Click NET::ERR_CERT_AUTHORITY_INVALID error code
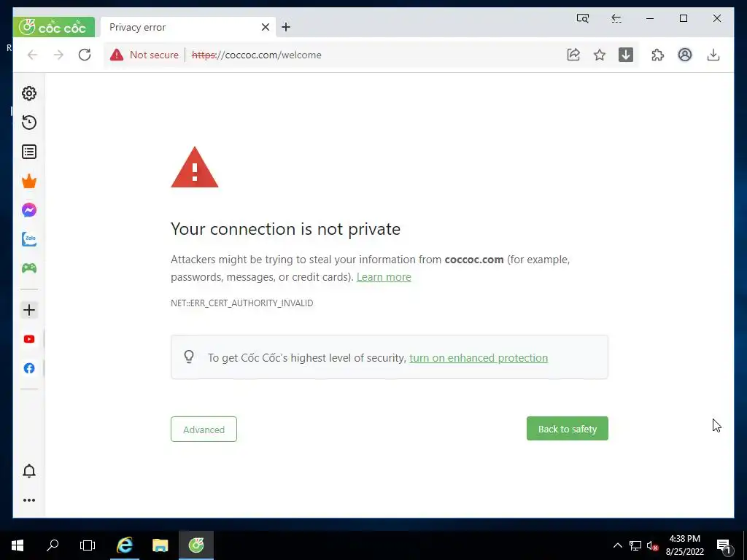The width and height of the screenshot is (747, 560). [x=242, y=303]
